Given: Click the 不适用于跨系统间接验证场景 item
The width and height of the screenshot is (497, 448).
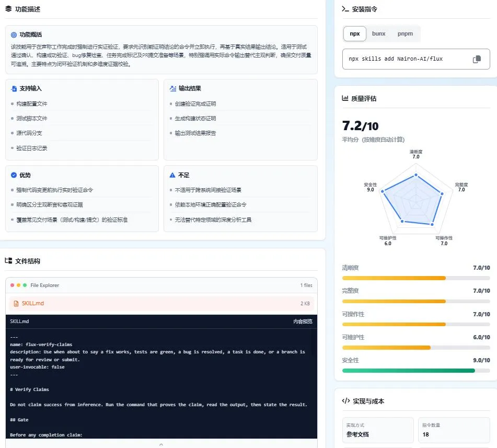Looking at the screenshot, I should 208,190.
